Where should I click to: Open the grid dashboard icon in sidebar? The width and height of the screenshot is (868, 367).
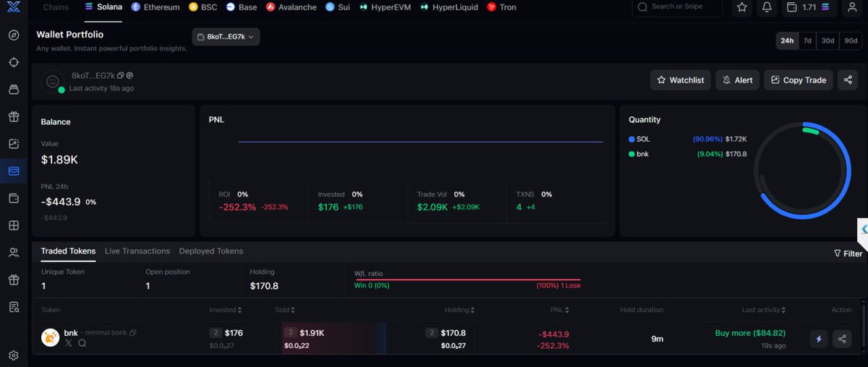click(13, 225)
